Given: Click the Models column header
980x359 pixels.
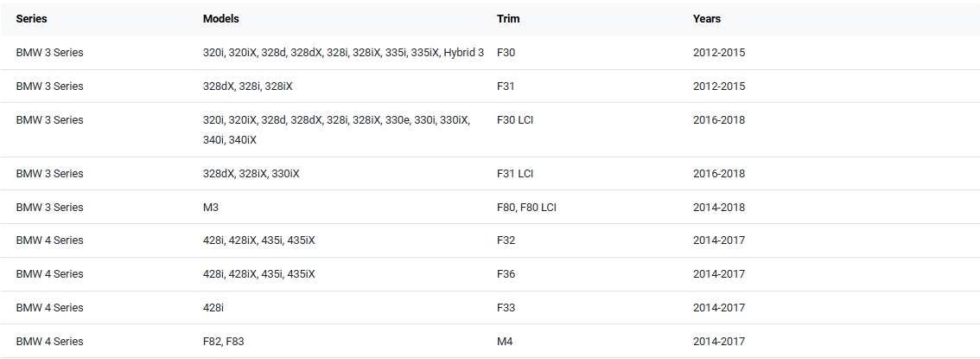Looking at the screenshot, I should pyautogui.click(x=220, y=19).
